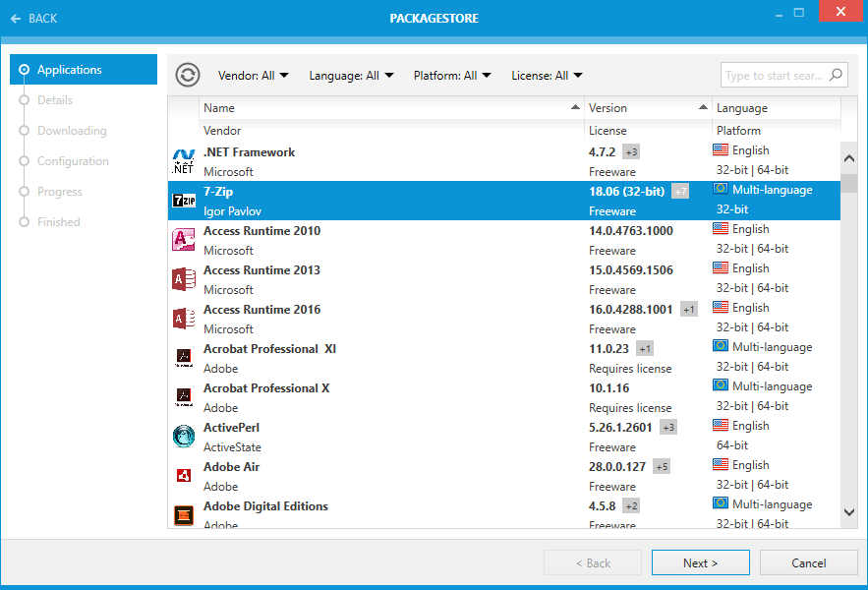Click the Access Runtime 2010 icon
This screenshot has width=868, height=590.
184,240
